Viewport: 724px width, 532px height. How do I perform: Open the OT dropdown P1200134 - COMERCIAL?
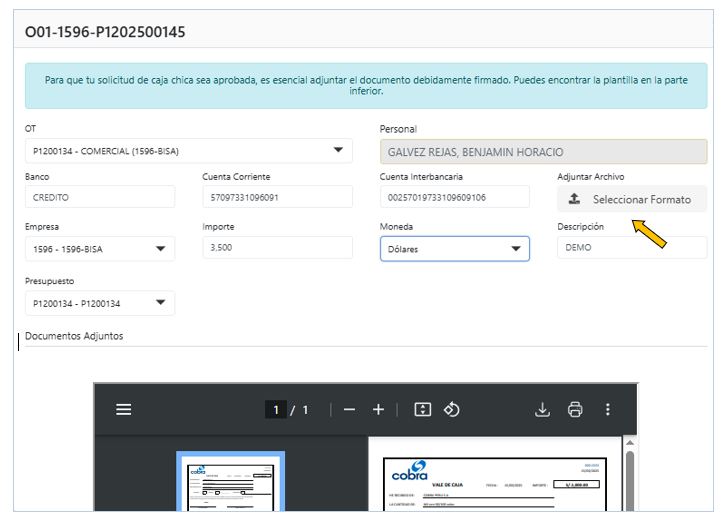(x=189, y=151)
